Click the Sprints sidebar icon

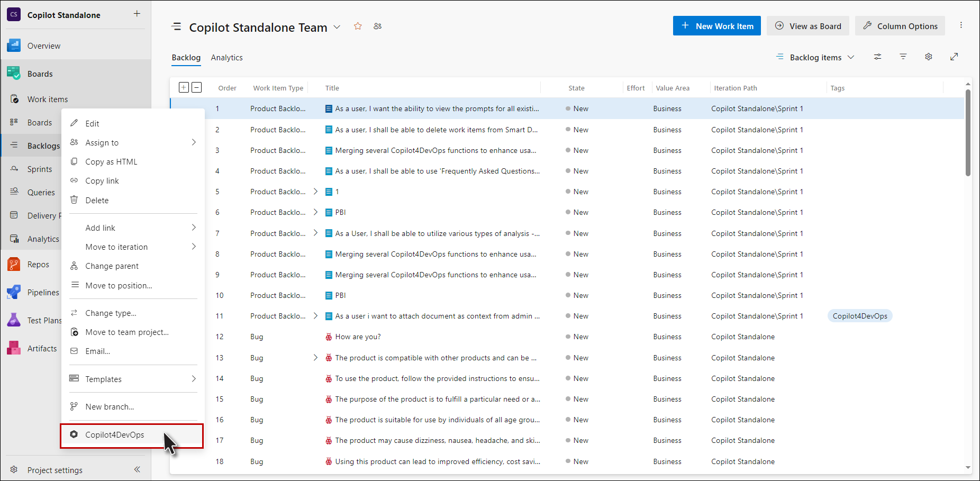point(14,169)
